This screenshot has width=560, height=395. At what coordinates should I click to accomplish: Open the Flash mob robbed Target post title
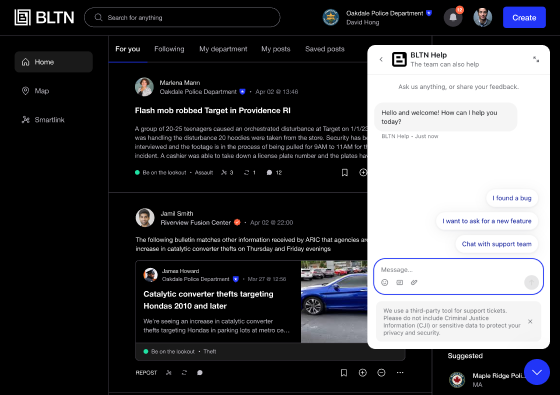tap(212, 111)
